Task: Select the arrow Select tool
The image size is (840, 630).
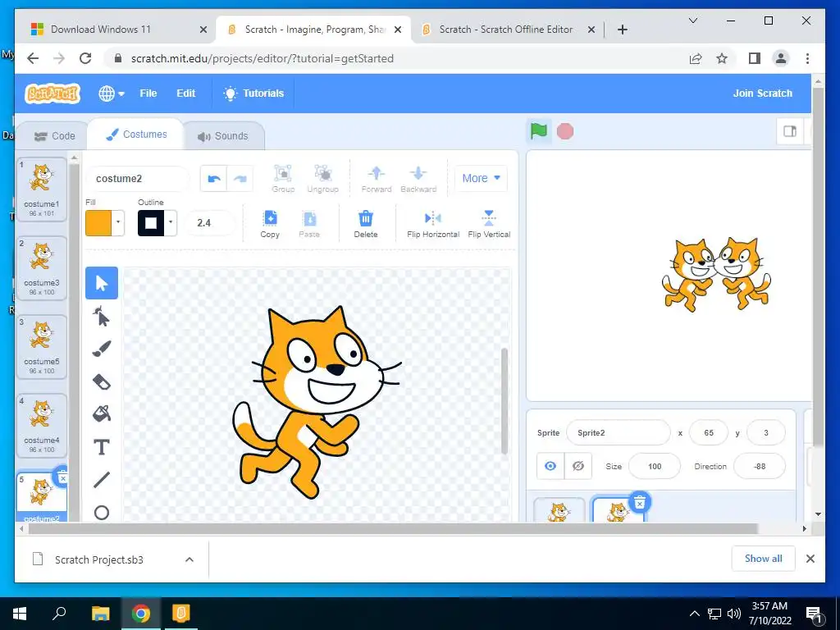Action: pyautogui.click(x=102, y=283)
